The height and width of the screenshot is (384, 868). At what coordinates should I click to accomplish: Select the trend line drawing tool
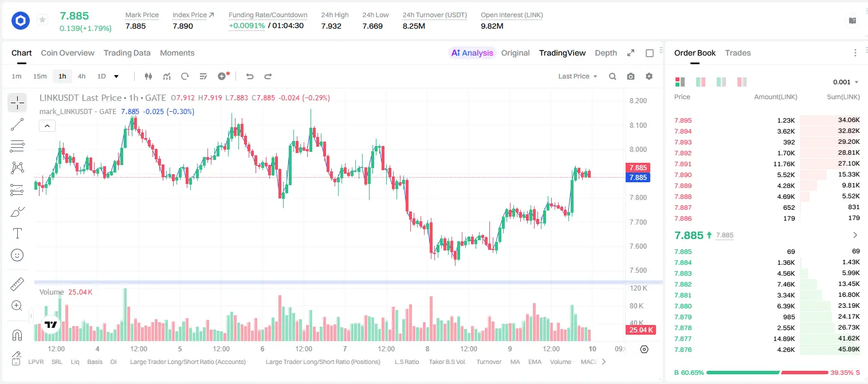[x=17, y=124]
